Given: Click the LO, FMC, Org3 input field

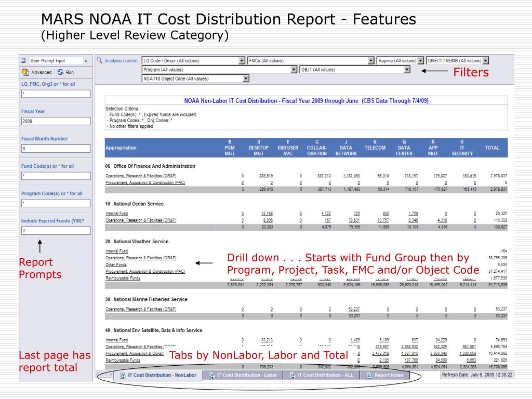Looking at the screenshot, I should [56, 94].
